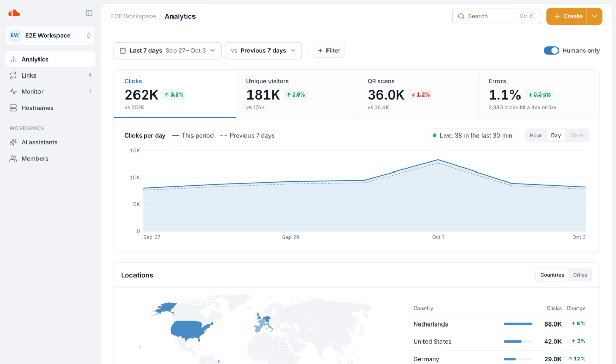Click the Netherlands country row

pos(499,324)
